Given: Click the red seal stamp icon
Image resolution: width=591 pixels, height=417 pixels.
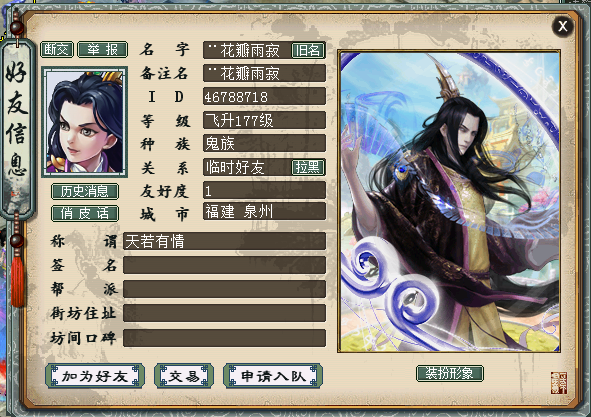Looking at the screenshot, I should [559, 383].
